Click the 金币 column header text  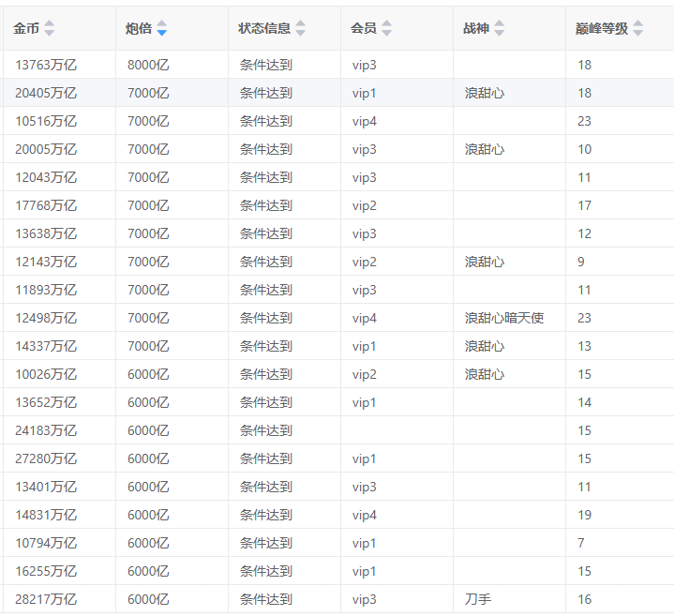point(26,29)
